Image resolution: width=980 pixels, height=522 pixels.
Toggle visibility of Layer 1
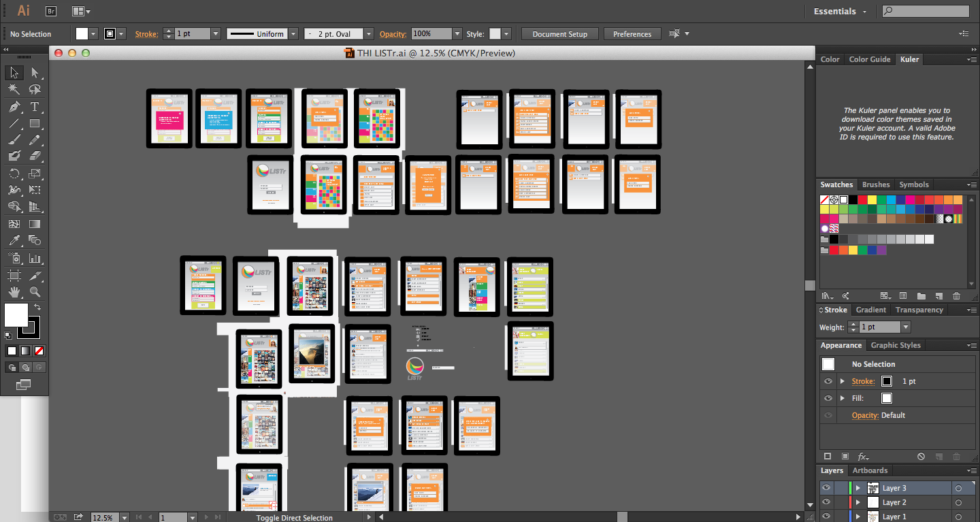point(826,516)
